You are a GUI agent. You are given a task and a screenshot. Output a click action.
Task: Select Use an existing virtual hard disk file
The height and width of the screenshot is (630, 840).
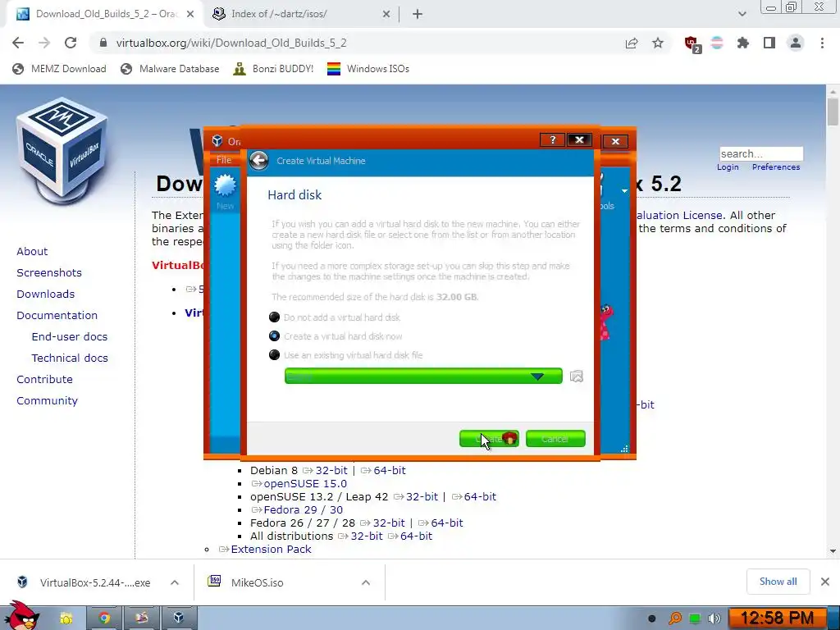pos(274,354)
